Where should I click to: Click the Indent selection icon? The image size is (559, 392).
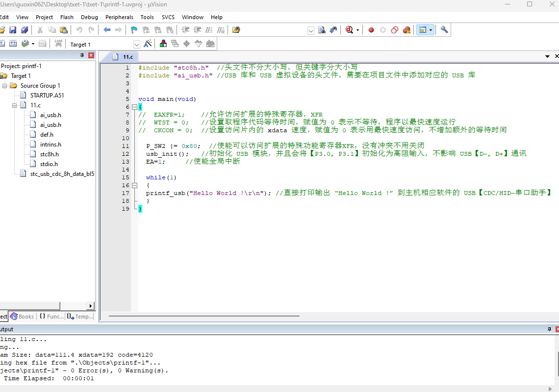click(x=185, y=30)
